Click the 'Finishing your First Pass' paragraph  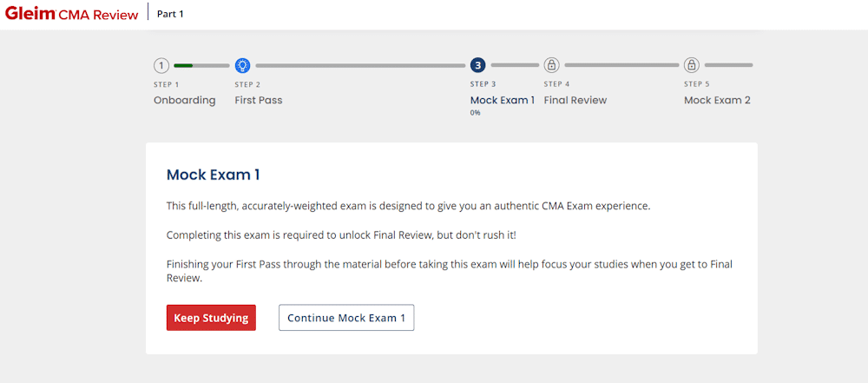click(450, 271)
